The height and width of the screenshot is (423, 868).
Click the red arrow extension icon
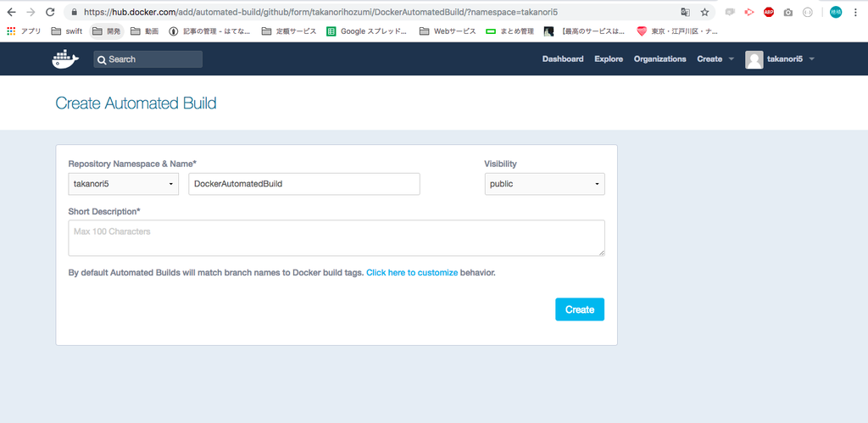(x=749, y=12)
